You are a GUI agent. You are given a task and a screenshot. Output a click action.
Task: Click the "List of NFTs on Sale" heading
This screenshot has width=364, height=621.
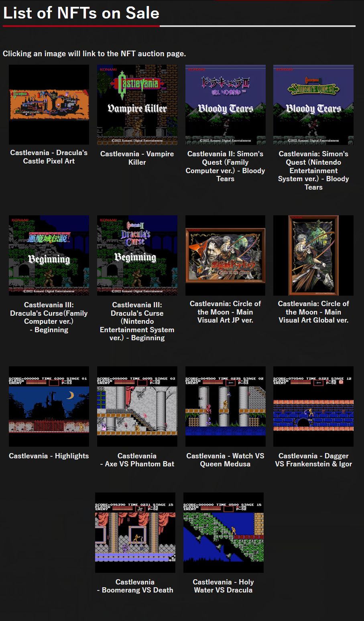81,13
